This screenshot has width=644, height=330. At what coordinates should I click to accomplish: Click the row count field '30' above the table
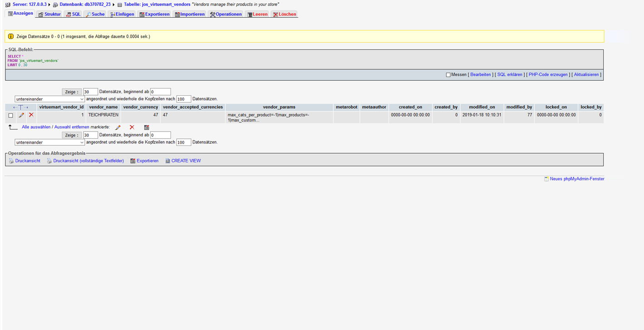click(91, 92)
